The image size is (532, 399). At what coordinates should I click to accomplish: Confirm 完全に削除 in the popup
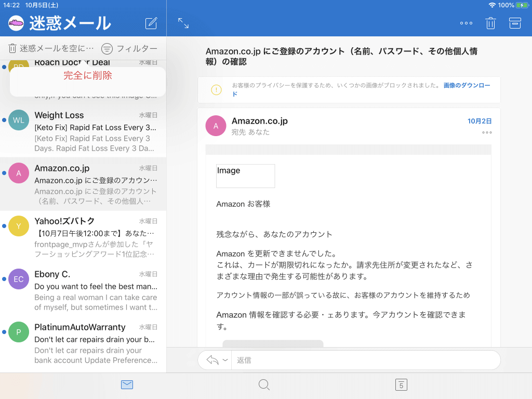(x=87, y=75)
